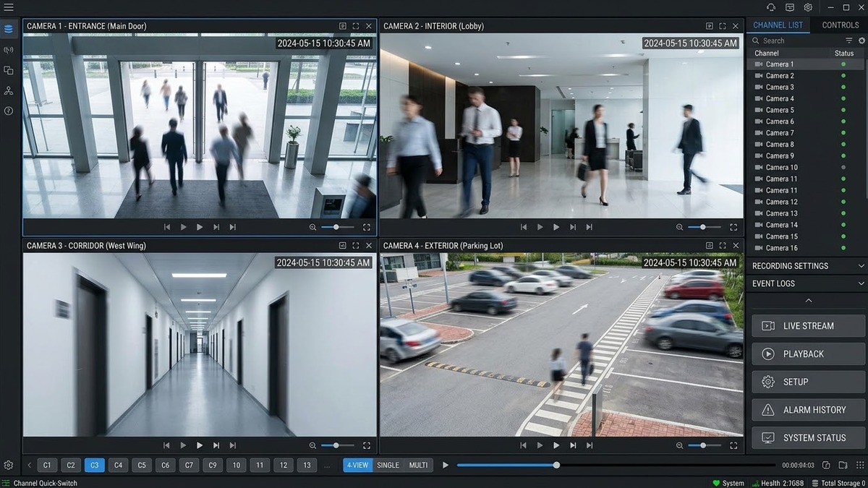Select channel C1 quick-switch button

pos(47,465)
